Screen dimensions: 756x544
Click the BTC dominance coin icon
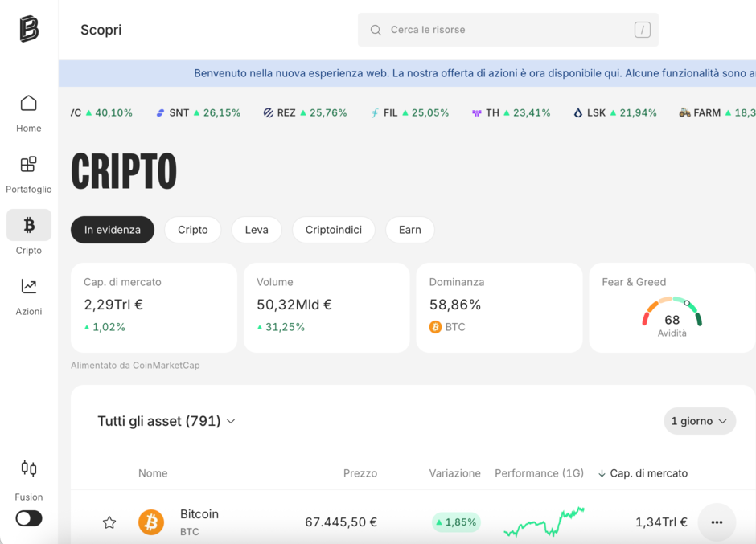pyautogui.click(x=435, y=327)
